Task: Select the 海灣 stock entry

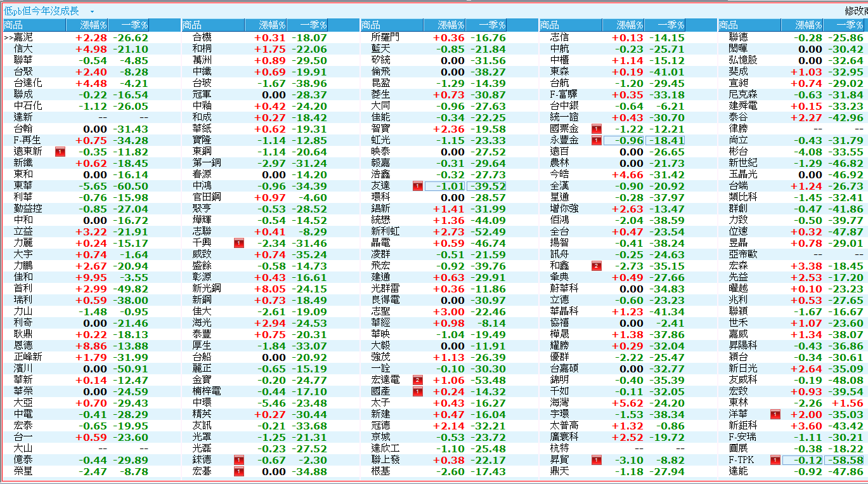Action: pos(559,403)
